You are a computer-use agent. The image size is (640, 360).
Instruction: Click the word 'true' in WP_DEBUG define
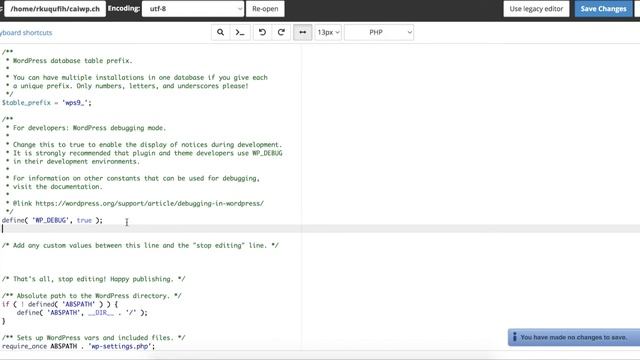coord(84,220)
